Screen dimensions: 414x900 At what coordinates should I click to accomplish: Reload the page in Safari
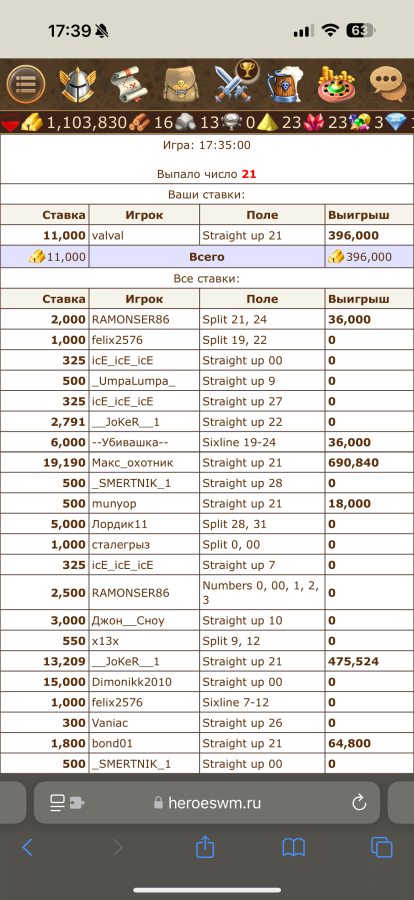(x=359, y=802)
